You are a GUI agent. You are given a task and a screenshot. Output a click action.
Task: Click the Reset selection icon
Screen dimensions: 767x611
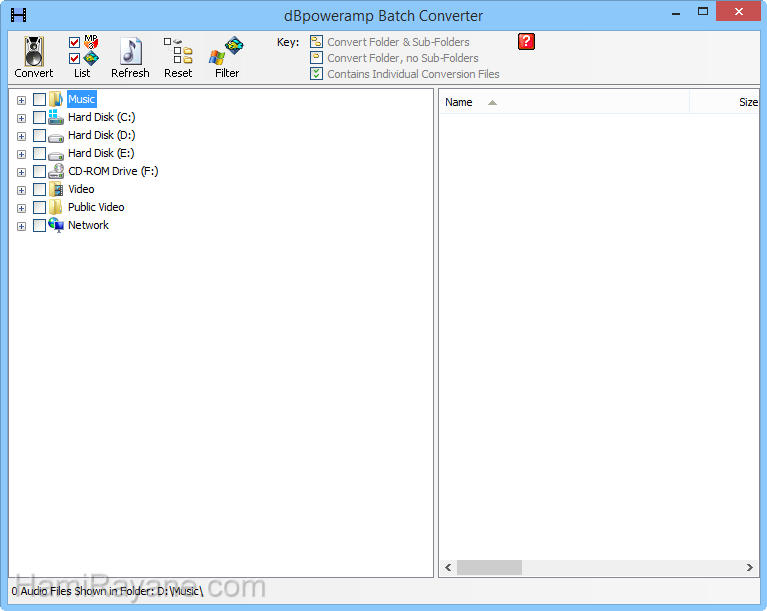click(x=178, y=51)
